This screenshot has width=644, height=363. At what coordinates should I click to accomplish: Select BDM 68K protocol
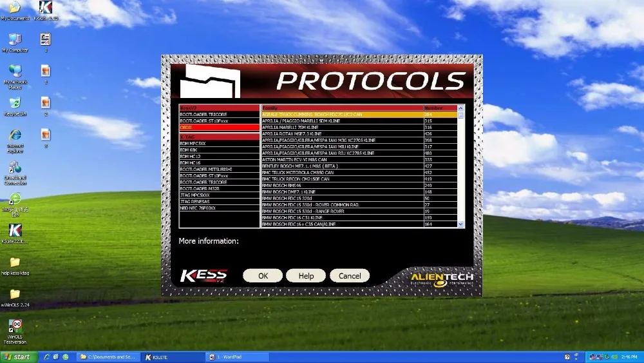[x=220, y=150]
